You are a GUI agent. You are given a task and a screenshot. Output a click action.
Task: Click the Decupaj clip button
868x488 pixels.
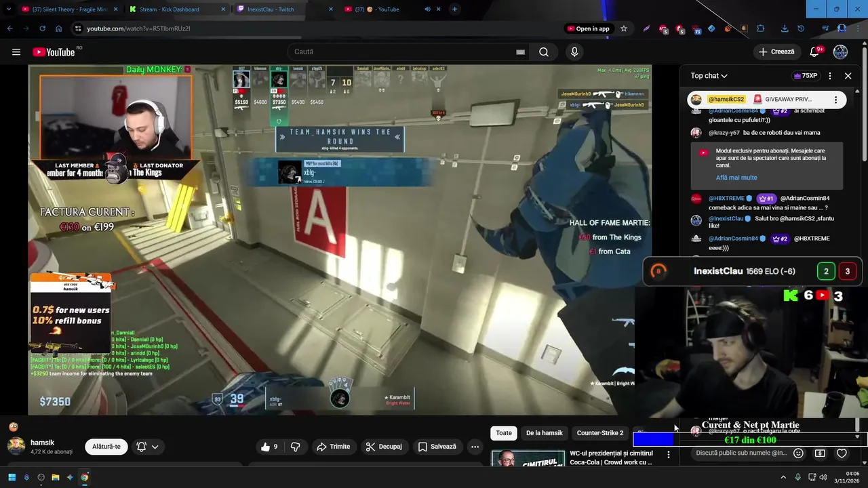(383, 447)
